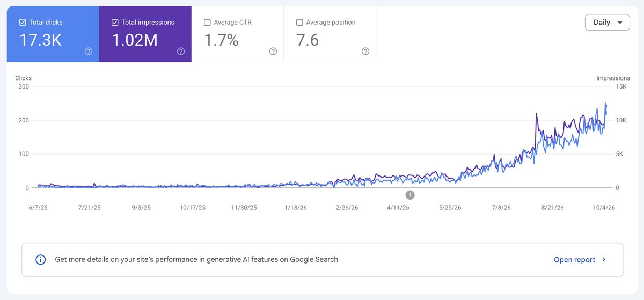The image size is (644, 300).
Task: Enable the Average position checkbox
Action: 299,23
